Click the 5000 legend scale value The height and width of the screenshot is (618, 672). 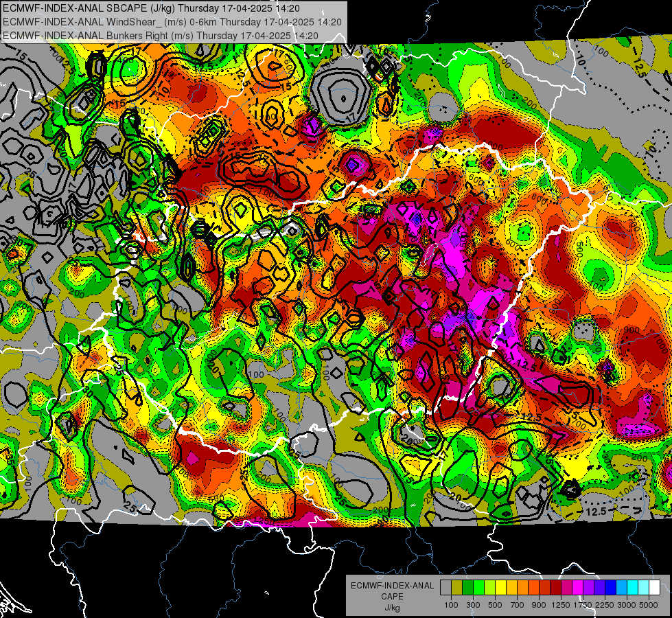click(x=649, y=605)
